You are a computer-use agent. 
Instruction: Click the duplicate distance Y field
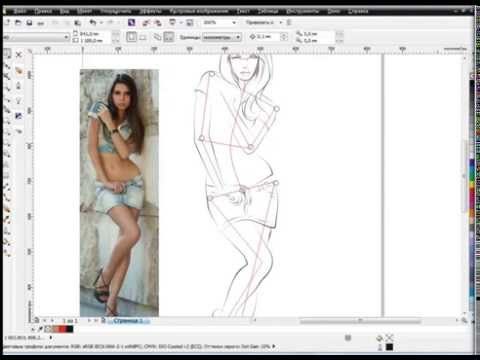point(317,40)
